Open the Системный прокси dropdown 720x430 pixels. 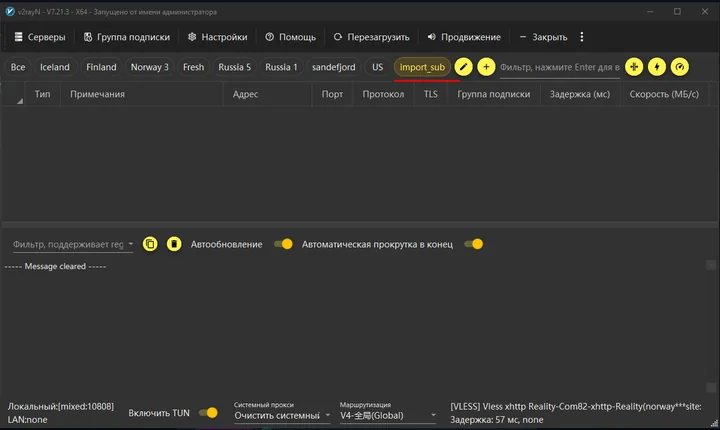point(282,415)
